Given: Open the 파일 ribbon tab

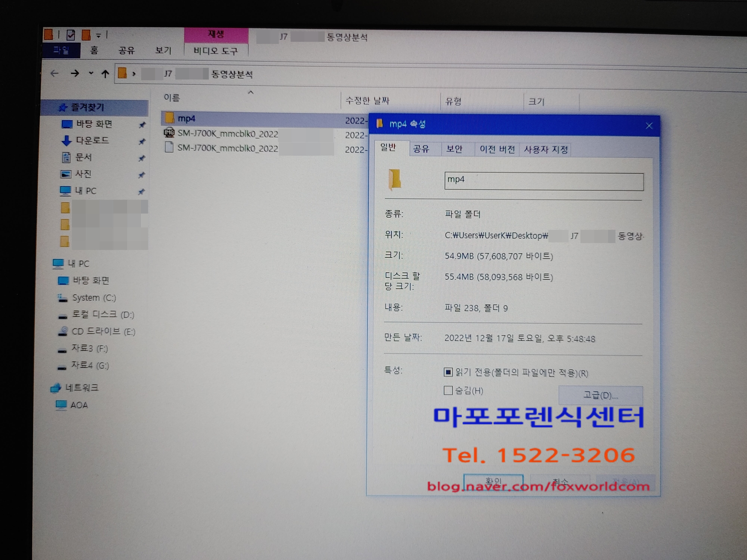Looking at the screenshot, I should [x=61, y=50].
